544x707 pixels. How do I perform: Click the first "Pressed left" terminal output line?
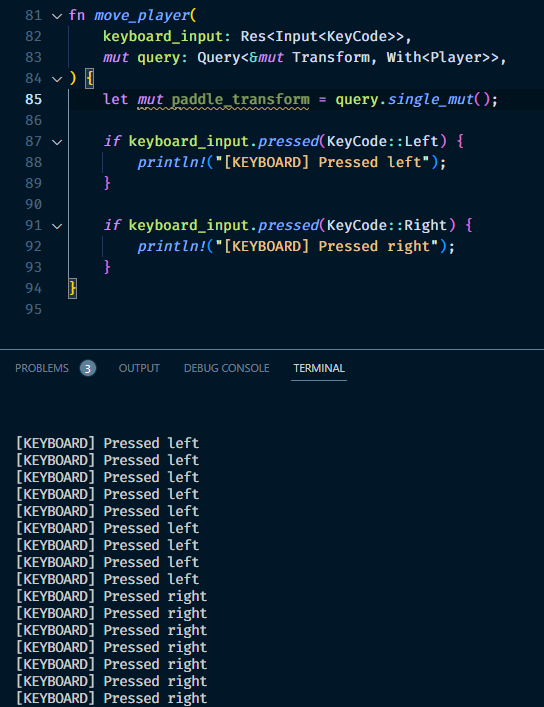tap(107, 443)
